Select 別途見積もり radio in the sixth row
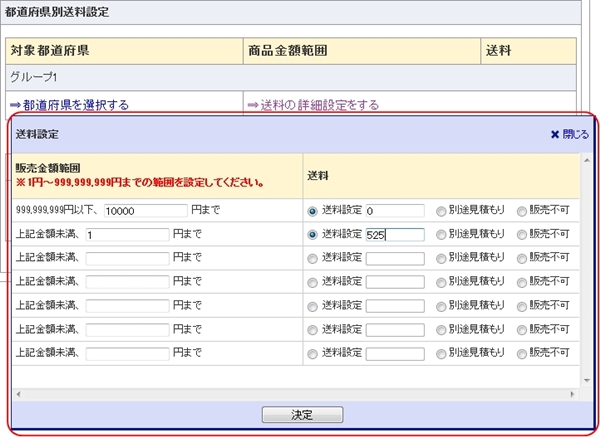The width and height of the screenshot is (600, 437). [x=441, y=330]
